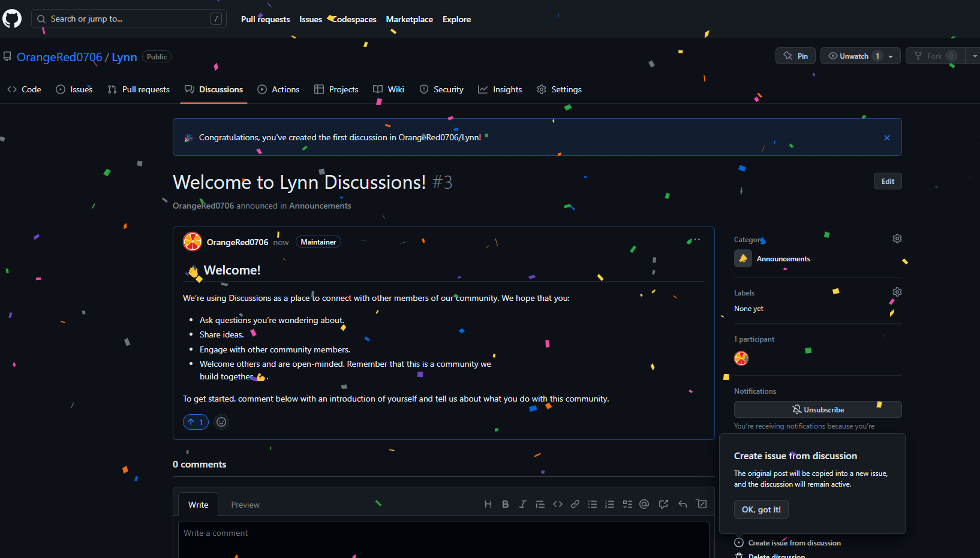The image size is (980, 558).
Task: Open the emoji reaction picker
Action: coord(221,422)
